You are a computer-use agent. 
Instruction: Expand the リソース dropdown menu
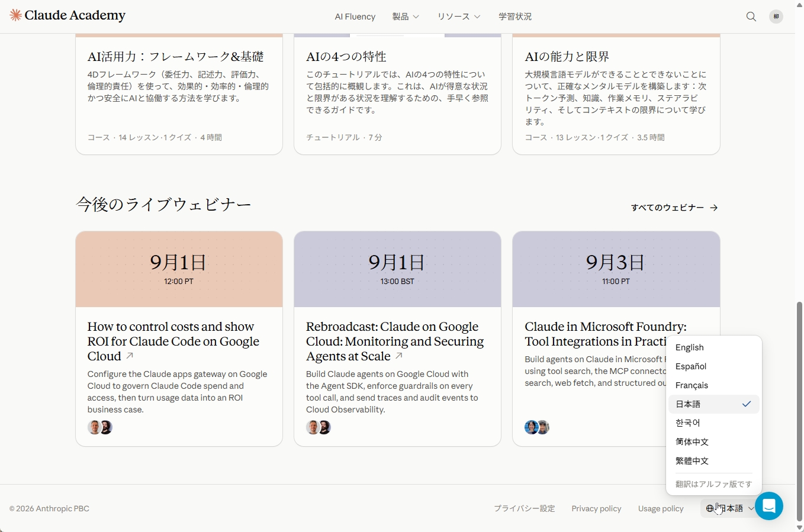[x=459, y=17]
